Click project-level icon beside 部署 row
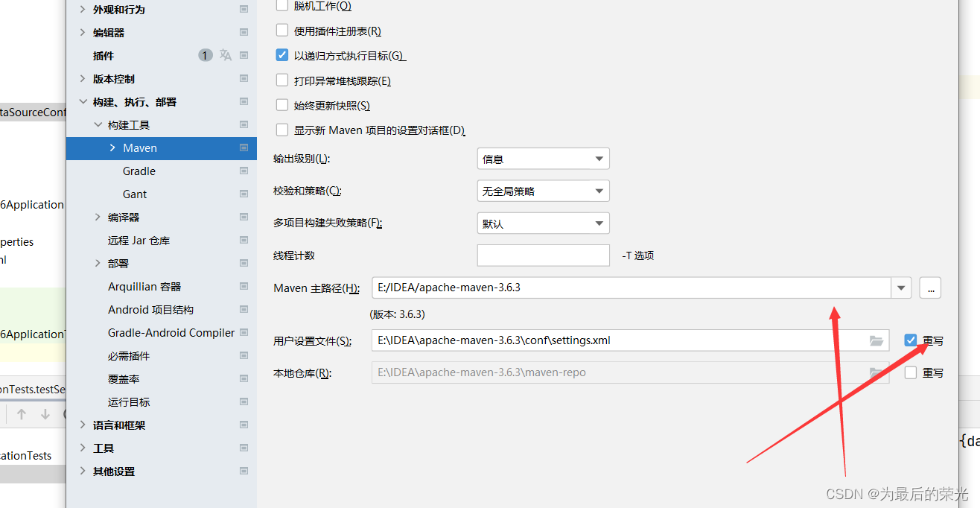This screenshot has width=980, height=508. click(244, 264)
